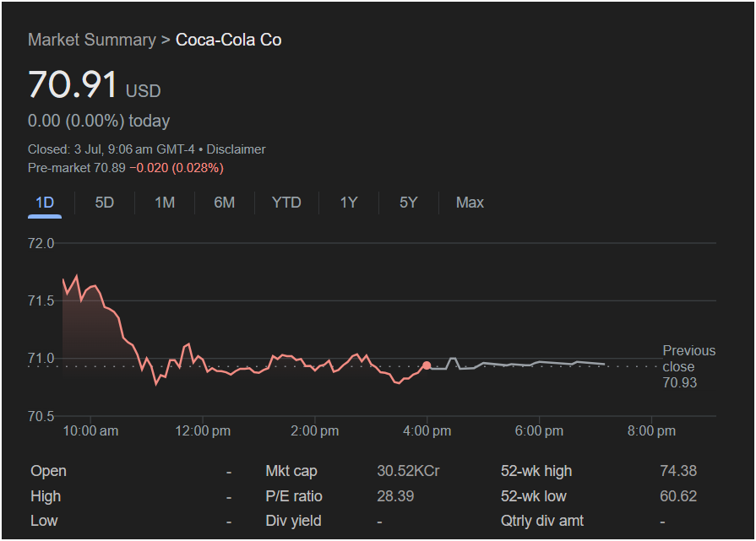The height and width of the screenshot is (541, 756).
Task: Click the 4:00 pm x-axis label
Action: coord(427,431)
